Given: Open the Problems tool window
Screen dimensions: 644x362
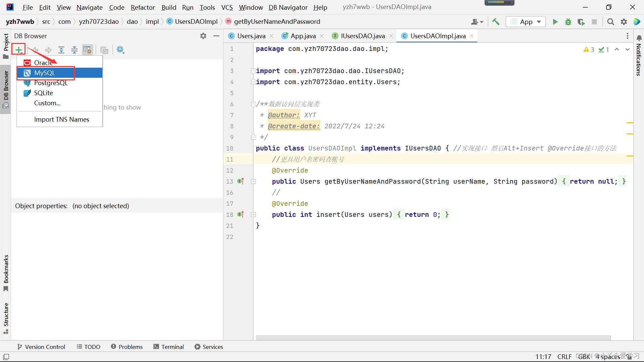Looking at the screenshot, I should [x=127, y=347].
